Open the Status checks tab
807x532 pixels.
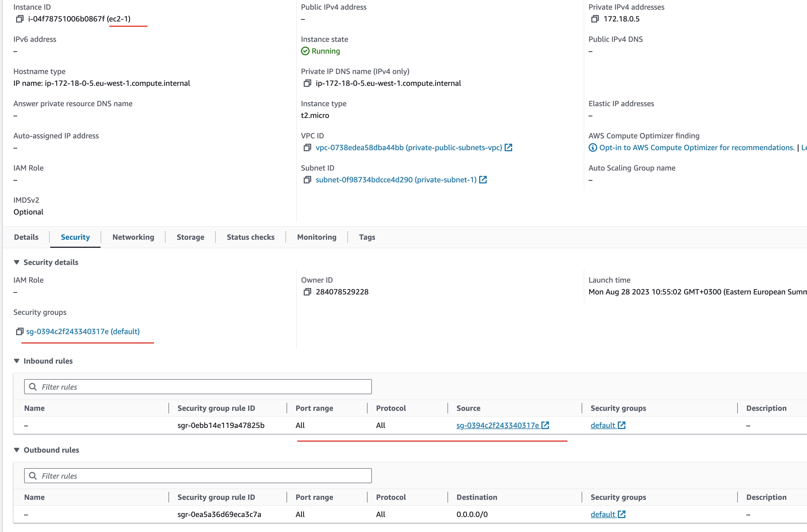[x=251, y=237]
